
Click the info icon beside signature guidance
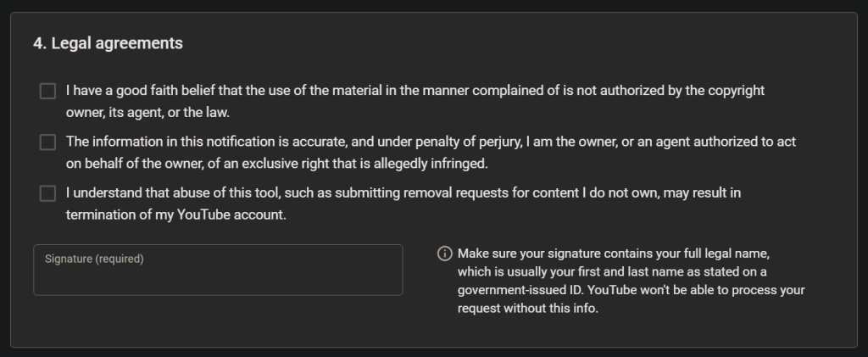444,254
